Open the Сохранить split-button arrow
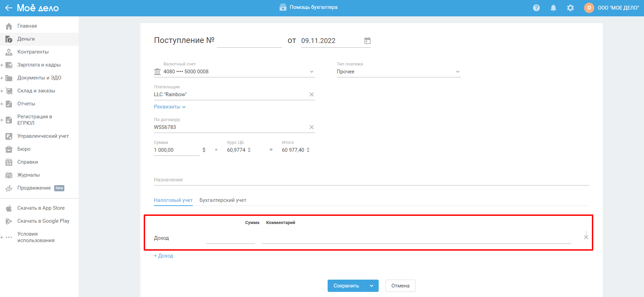The image size is (644, 297). [x=372, y=286]
